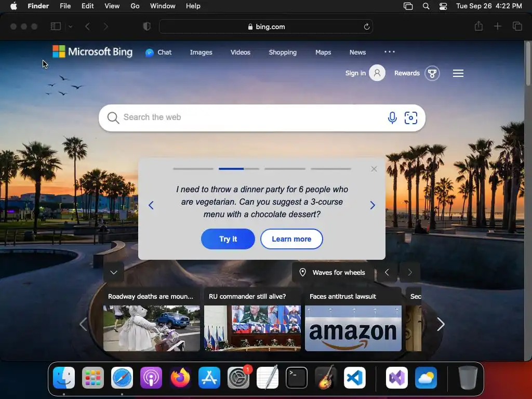
Task: Go back with Safari back arrow
Action: pyautogui.click(x=87, y=26)
